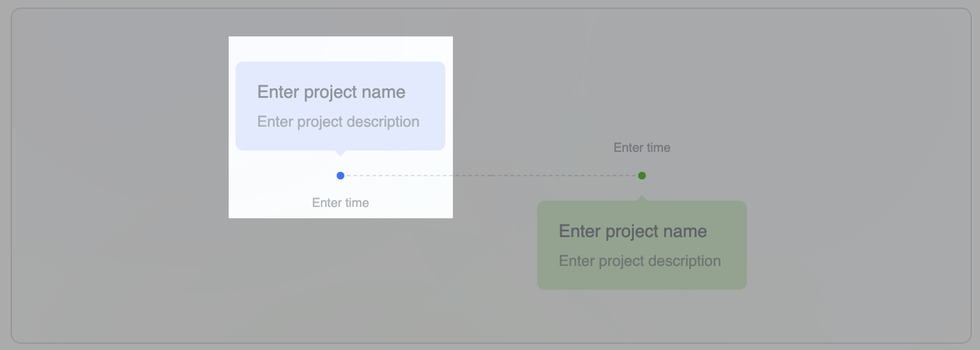Set the time above the green dot

[x=642, y=148]
